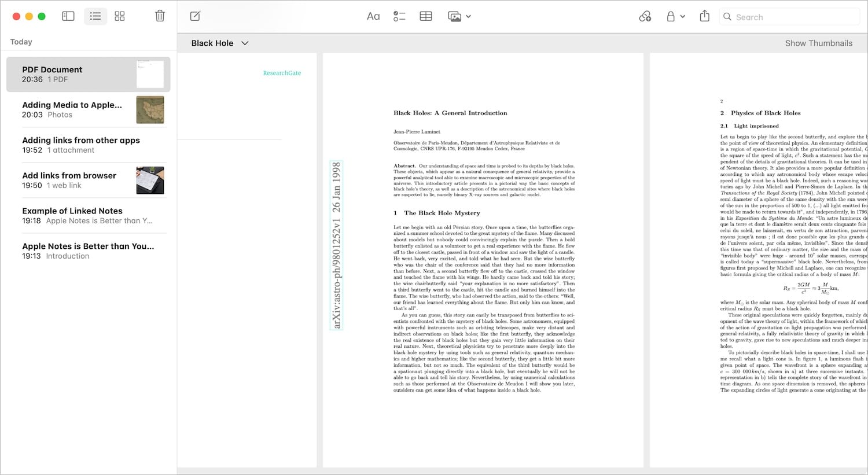
Task: Open the lock note dropdown
Action: pos(675,16)
